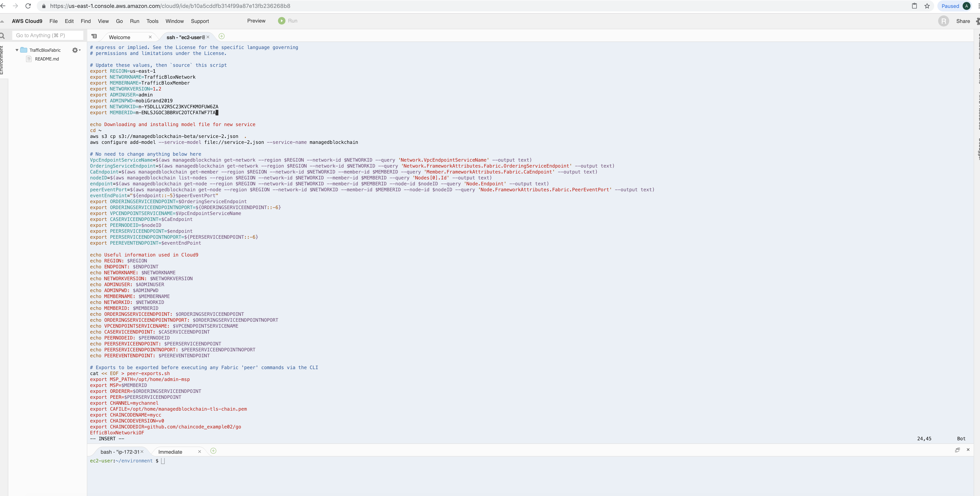The width and height of the screenshot is (980, 496).
Task: Click the Preview button
Action: (x=256, y=21)
